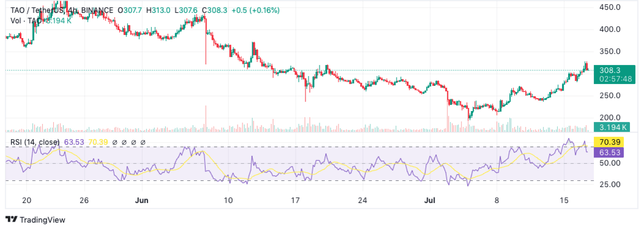Click the purple 63.53 axis price tag
This screenshot has width=644, height=230.
pos(609,153)
